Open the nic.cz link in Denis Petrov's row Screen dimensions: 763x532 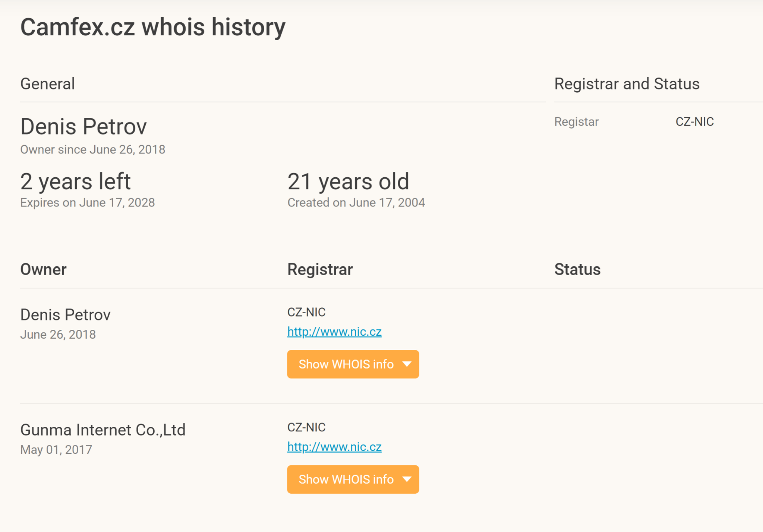pyautogui.click(x=334, y=332)
